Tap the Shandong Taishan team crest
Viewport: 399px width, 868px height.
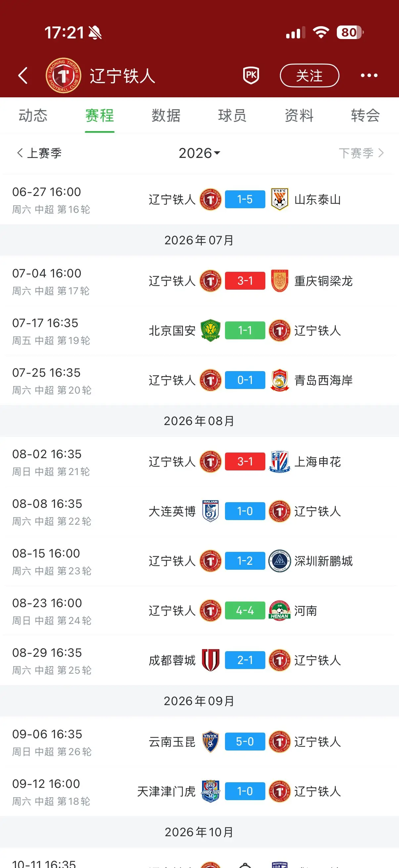(x=280, y=199)
